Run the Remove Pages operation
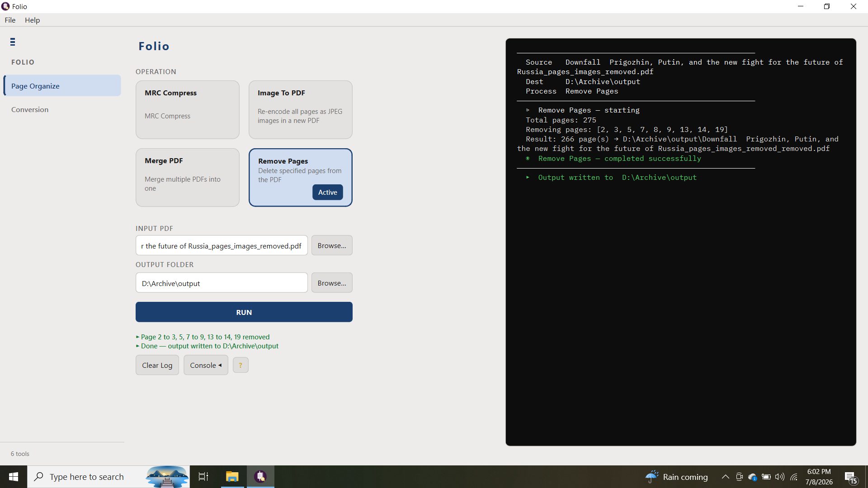The image size is (868, 488). pyautogui.click(x=244, y=312)
